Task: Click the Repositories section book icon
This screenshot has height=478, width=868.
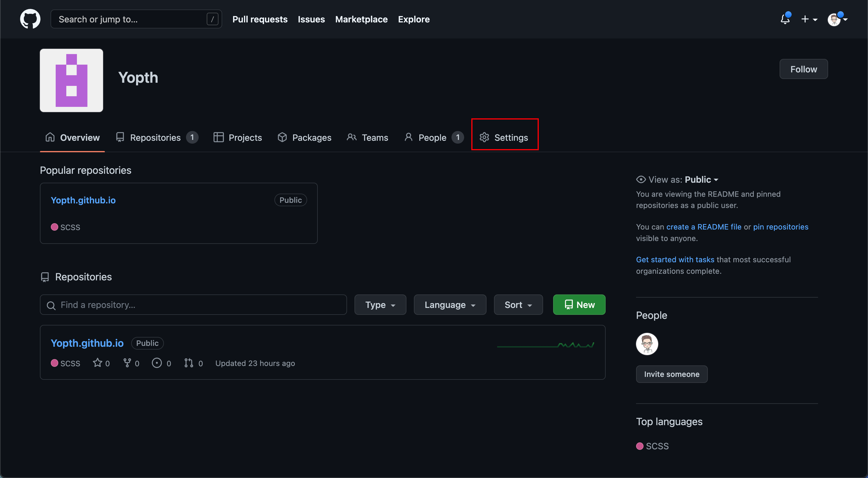Action: pos(45,277)
